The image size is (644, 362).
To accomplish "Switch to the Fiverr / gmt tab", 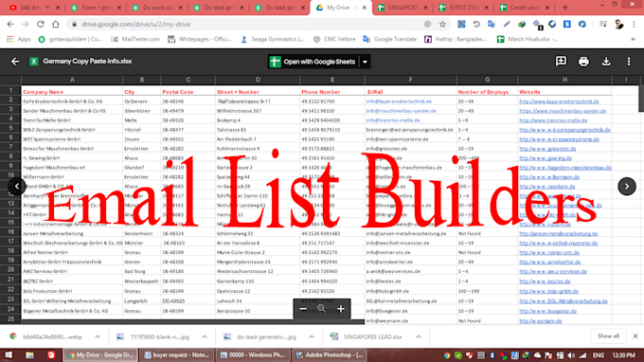I will 96,8.
